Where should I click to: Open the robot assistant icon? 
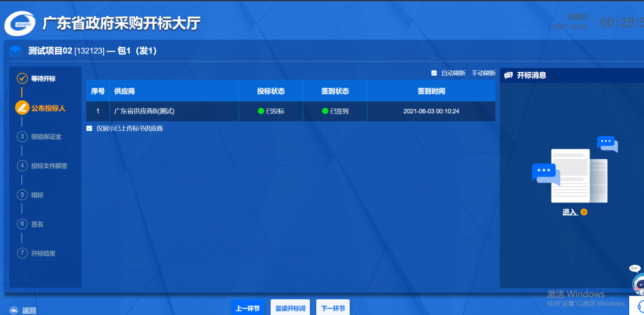click(x=637, y=283)
